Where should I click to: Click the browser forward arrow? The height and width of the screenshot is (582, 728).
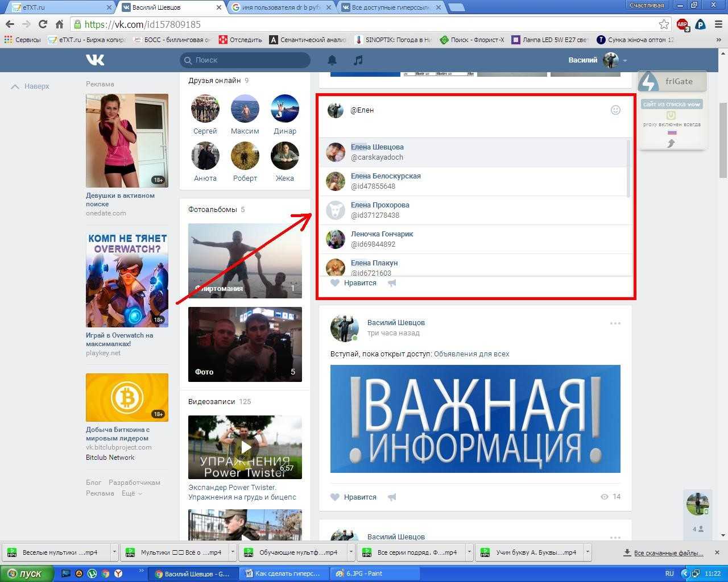tap(26, 24)
